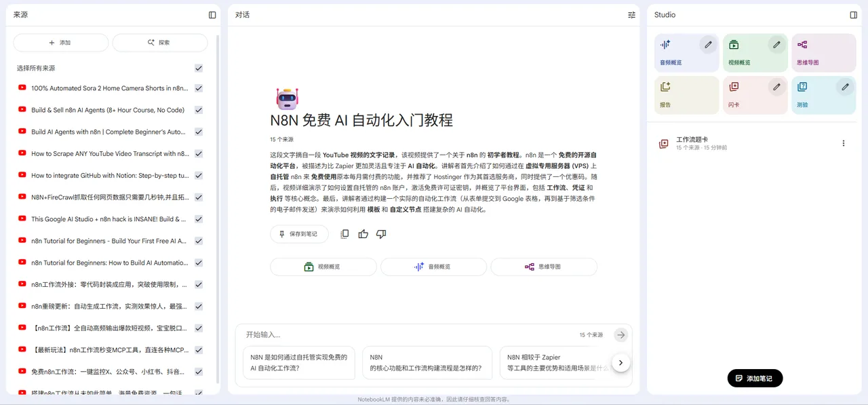Viewport: 868px width, 405px height.
Task: Edit the 音频概览 card with pencil icon
Action: coord(708,45)
